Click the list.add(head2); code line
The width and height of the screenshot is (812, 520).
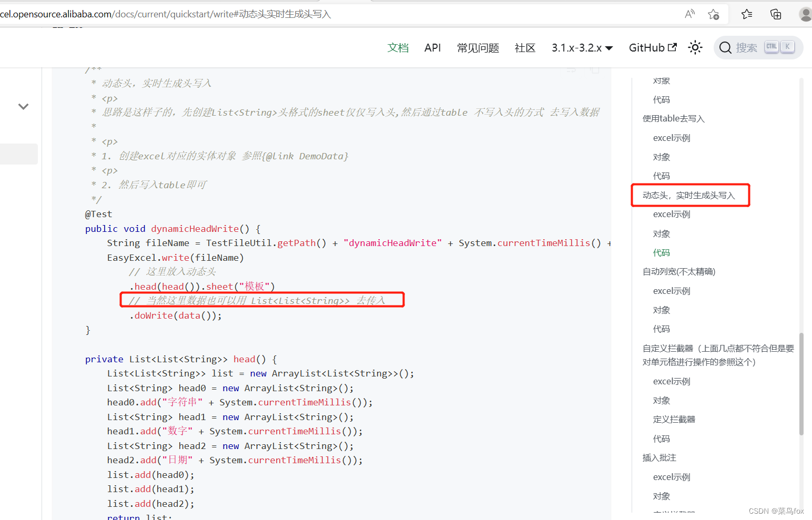(151, 504)
